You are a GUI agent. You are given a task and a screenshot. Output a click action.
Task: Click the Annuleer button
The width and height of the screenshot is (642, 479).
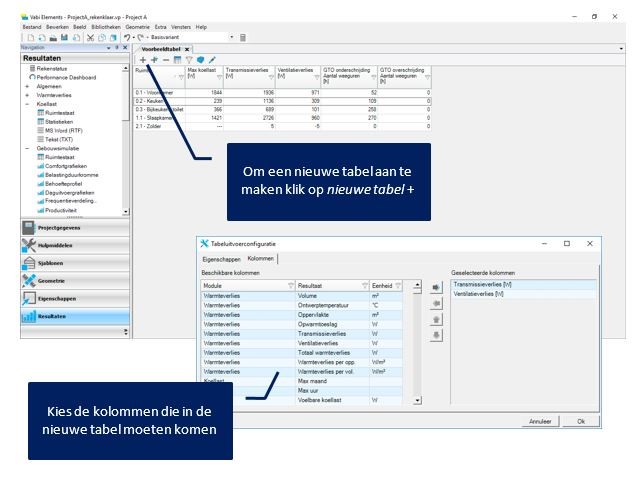[540, 421]
